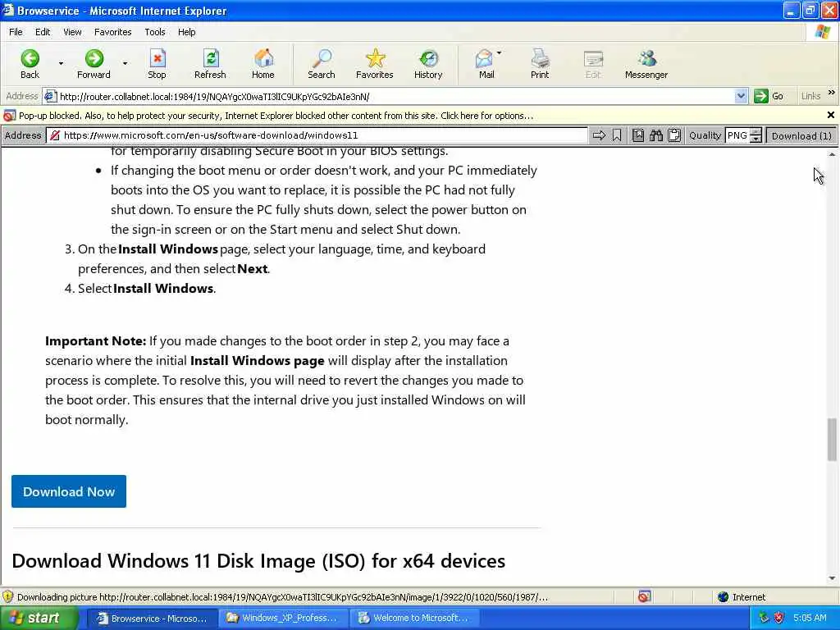
Task: Click the scrollbar up arrow
Action: pyautogui.click(x=832, y=154)
